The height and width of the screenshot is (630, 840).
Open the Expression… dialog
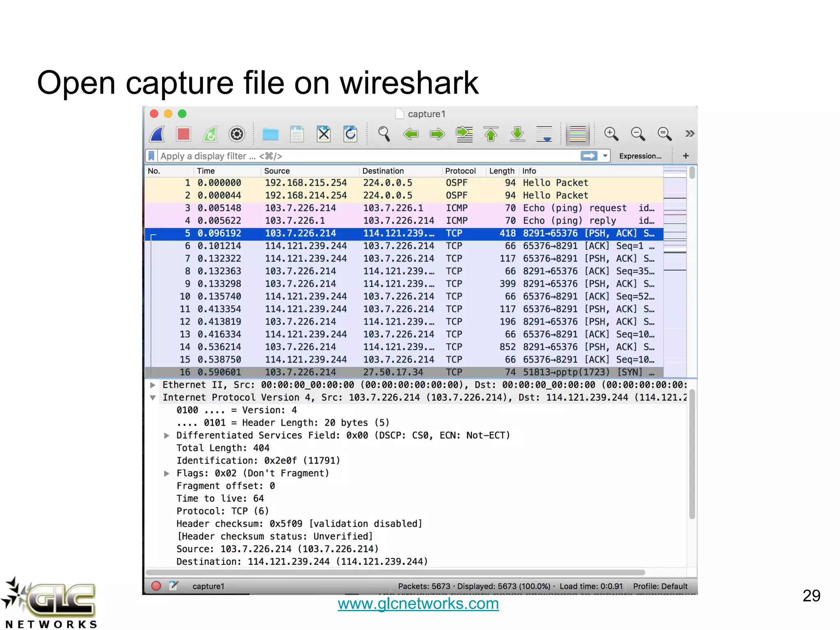640,156
